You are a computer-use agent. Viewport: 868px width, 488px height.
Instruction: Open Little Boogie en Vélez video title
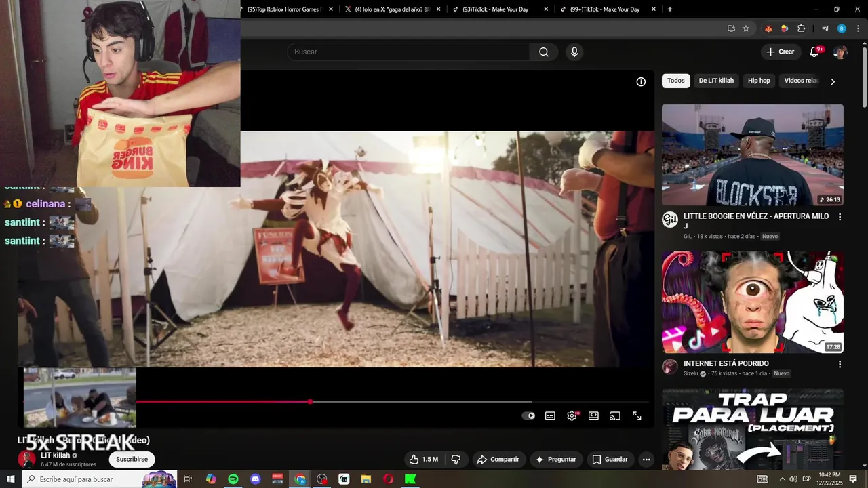point(756,221)
